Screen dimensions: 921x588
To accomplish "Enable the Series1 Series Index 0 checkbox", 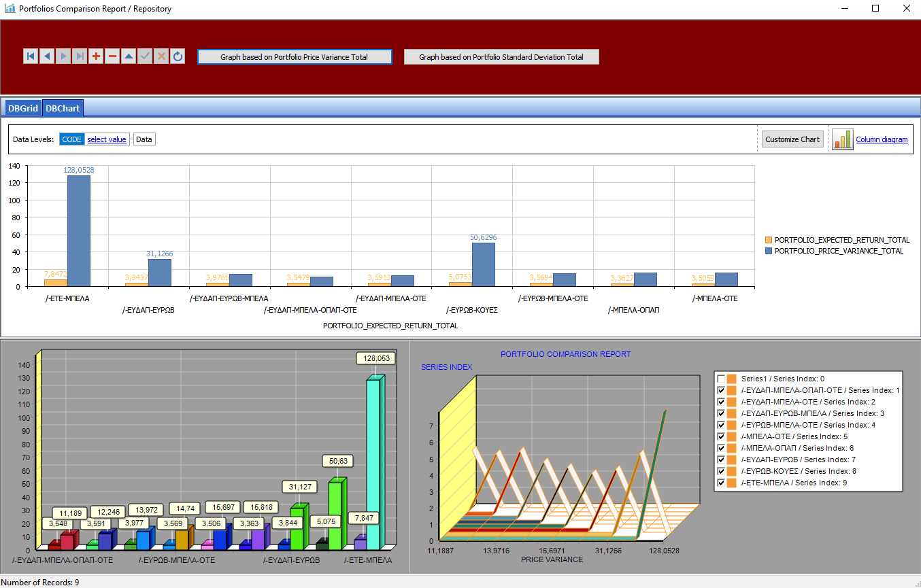I will click(x=721, y=379).
